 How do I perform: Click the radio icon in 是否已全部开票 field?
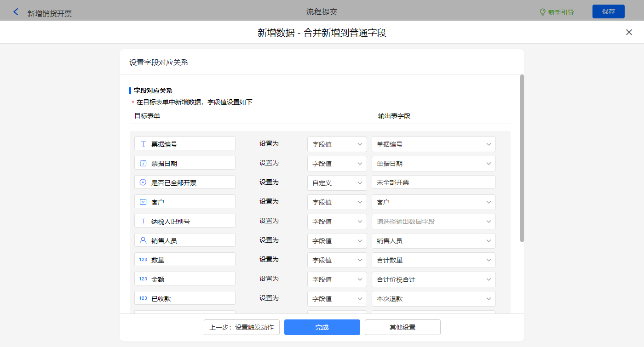143,182
